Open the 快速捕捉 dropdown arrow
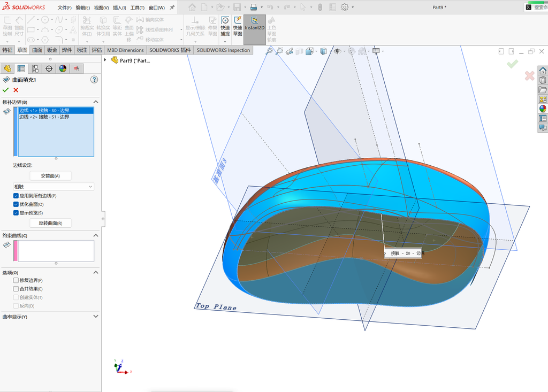This screenshot has height=392, width=548. [225, 42]
